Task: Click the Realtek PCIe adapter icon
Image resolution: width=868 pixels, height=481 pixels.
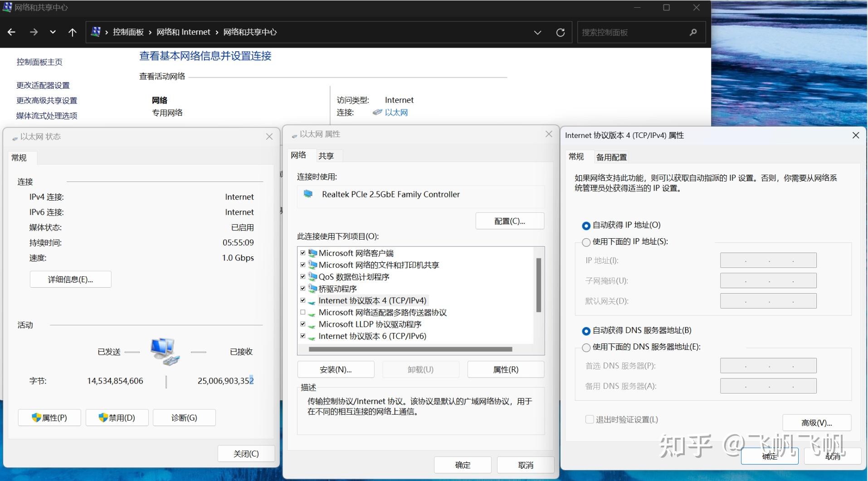Action: tap(308, 194)
